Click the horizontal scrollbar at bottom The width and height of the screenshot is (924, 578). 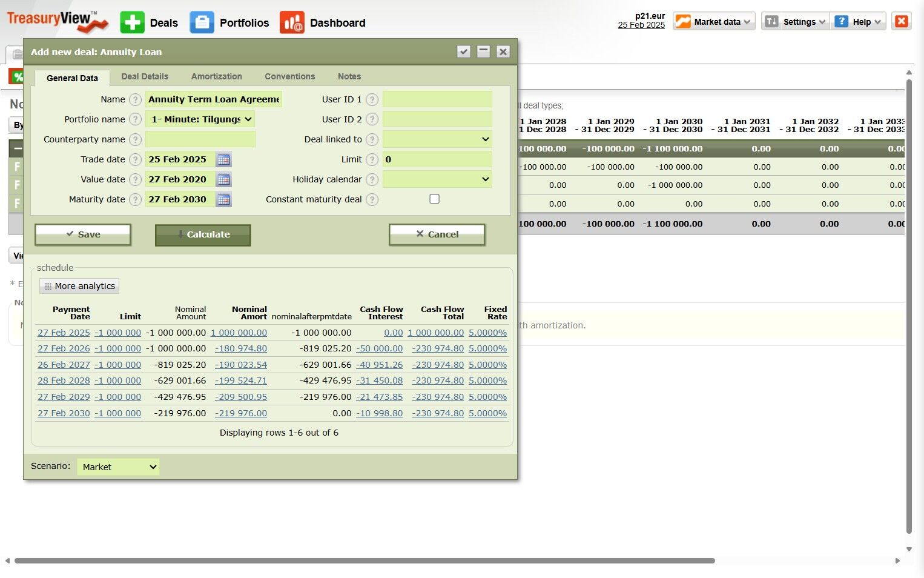[x=365, y=561]
